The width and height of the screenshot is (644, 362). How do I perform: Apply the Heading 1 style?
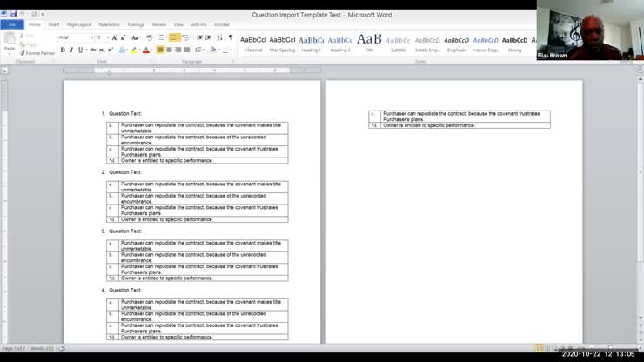pyautogui.click(x=311, y=44)
